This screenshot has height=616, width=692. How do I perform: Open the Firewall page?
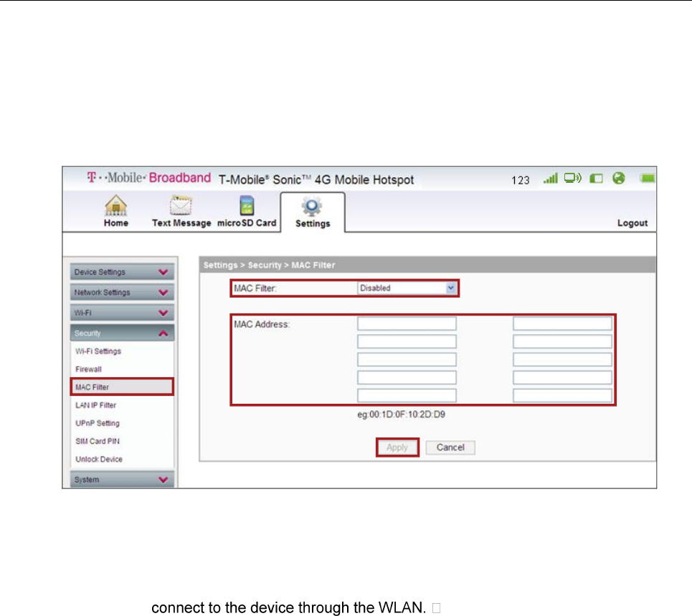click(88, 369)
